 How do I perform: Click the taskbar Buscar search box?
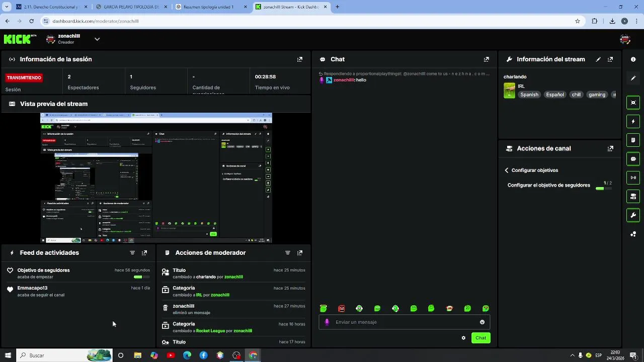[64, 355]
